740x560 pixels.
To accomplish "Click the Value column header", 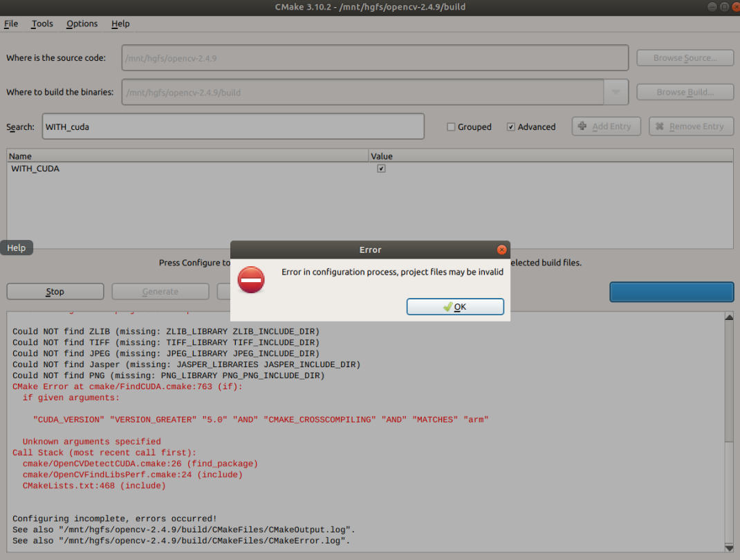I will (551, 156).
